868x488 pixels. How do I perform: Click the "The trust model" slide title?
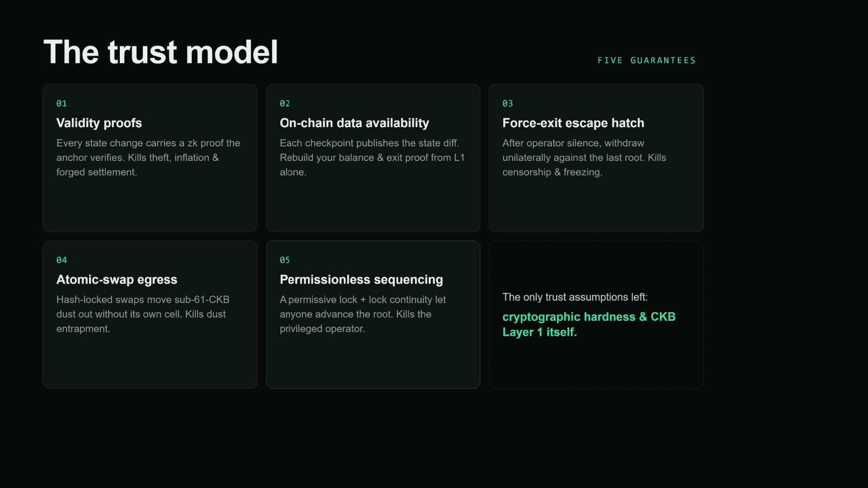click(x=160, y=52)
